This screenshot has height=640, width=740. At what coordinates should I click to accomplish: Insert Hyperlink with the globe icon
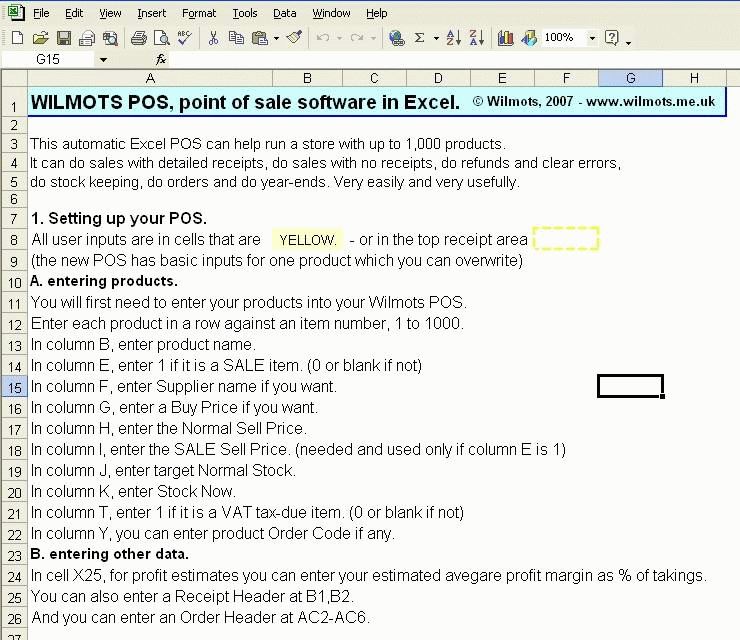click(x=396, y=37)
